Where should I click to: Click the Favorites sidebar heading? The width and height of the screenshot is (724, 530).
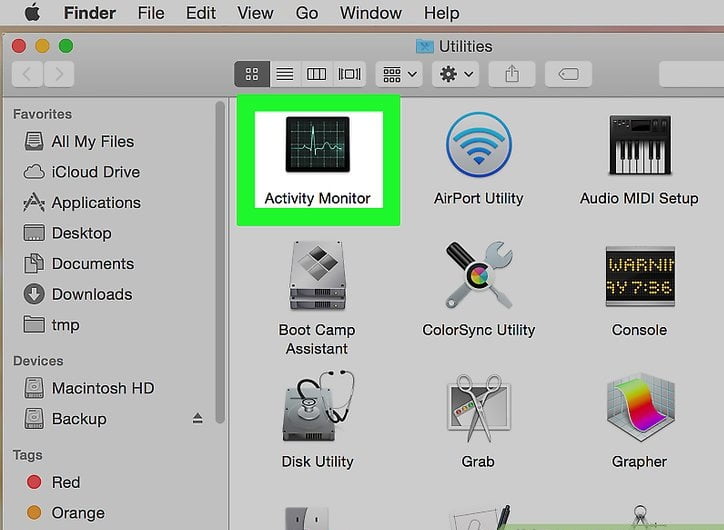[42, 114]
